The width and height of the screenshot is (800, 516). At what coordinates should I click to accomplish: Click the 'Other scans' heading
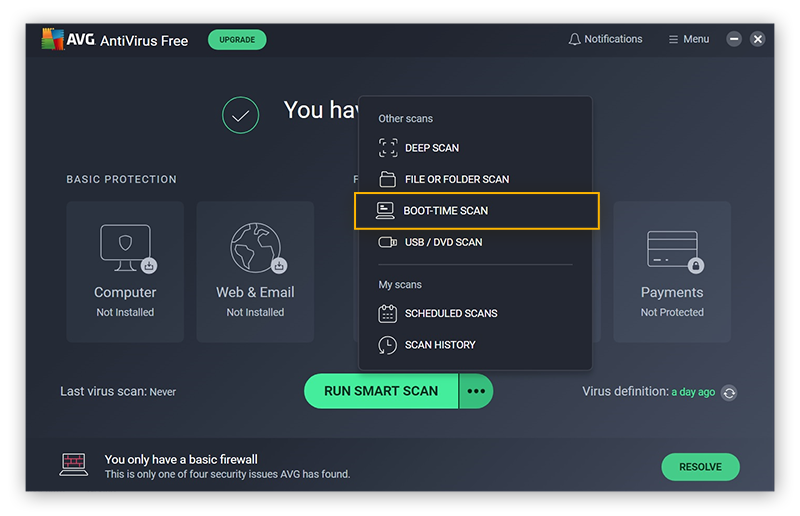(x=406, y=118)
